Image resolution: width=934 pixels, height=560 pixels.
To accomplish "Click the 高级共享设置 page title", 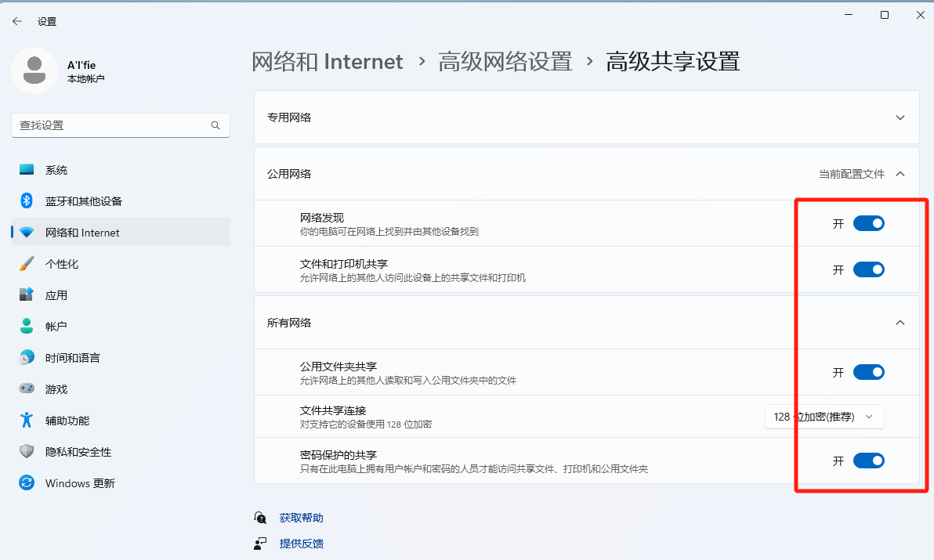I will [x=673, y=61].
